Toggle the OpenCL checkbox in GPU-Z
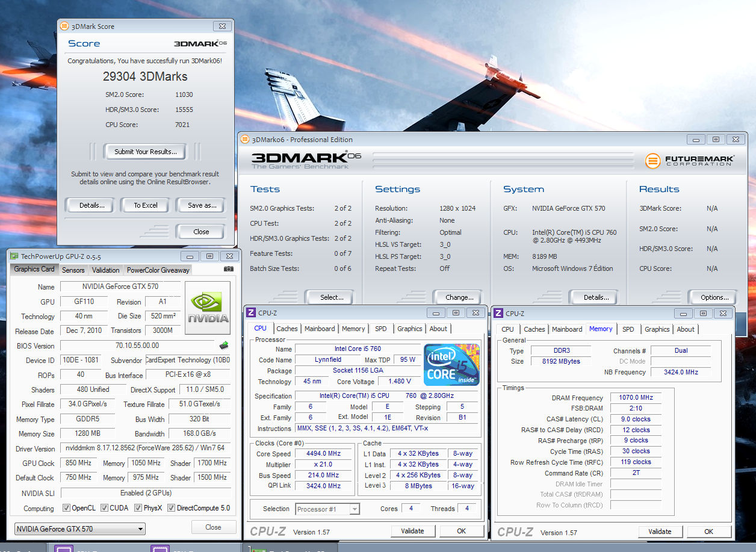The width and height of the screenshot is (756, 552). tap(67, 508)
